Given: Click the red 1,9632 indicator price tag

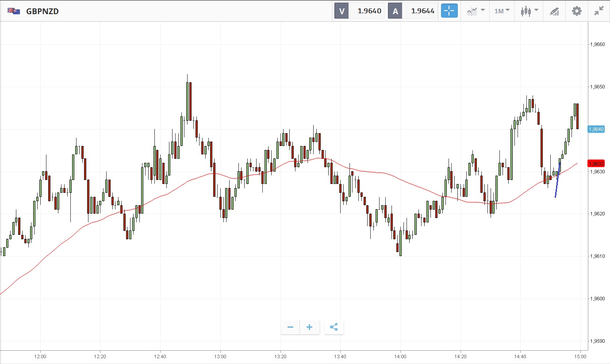Looking at the screenshot, I should click(x=596, y=163).
